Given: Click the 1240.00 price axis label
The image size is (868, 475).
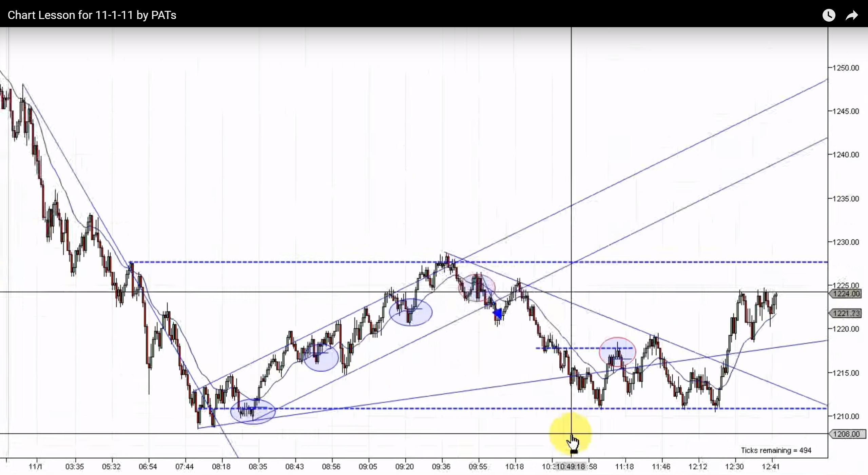Looking at the screenshot, I should click(x=846, y=155).
